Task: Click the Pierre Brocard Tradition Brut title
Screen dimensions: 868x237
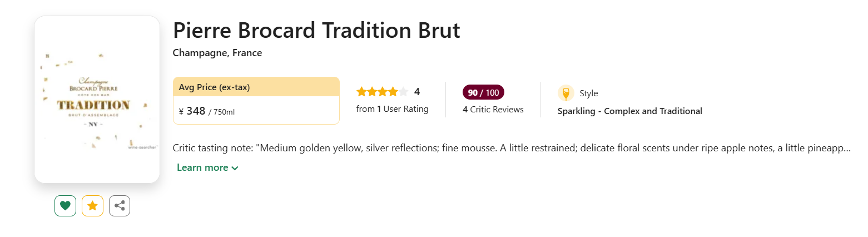Action: [316, 31]
